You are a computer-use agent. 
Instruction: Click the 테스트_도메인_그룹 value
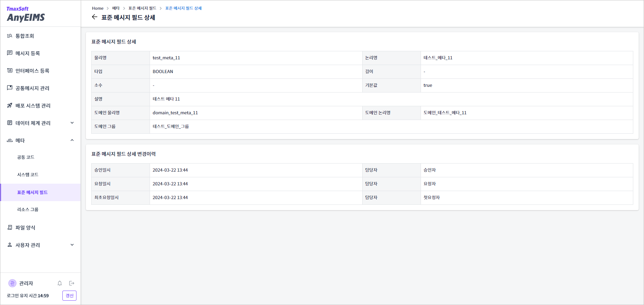pyautogui.click(x=171, y=126)
